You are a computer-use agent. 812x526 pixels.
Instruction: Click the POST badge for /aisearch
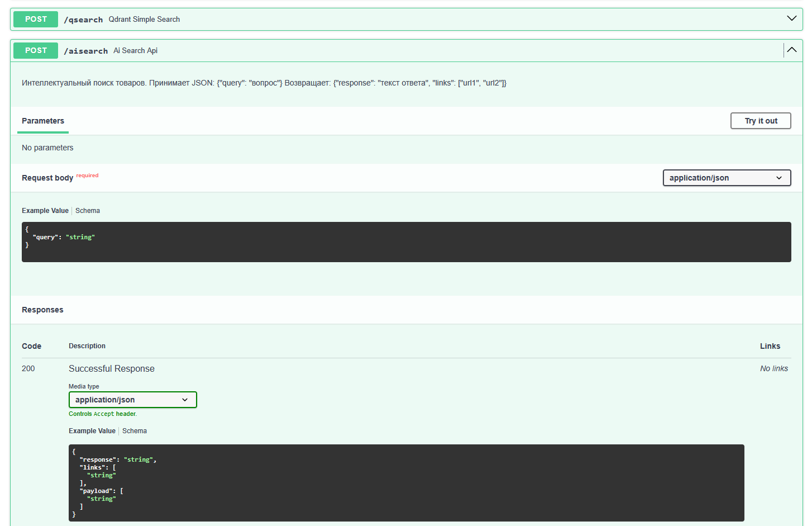click(x=36, y=50)
